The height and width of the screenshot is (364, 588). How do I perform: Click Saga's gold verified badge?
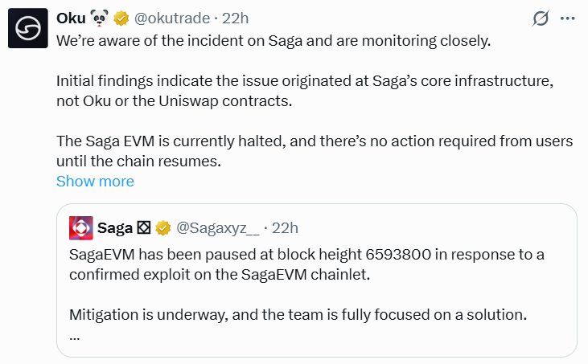point(162,228)
